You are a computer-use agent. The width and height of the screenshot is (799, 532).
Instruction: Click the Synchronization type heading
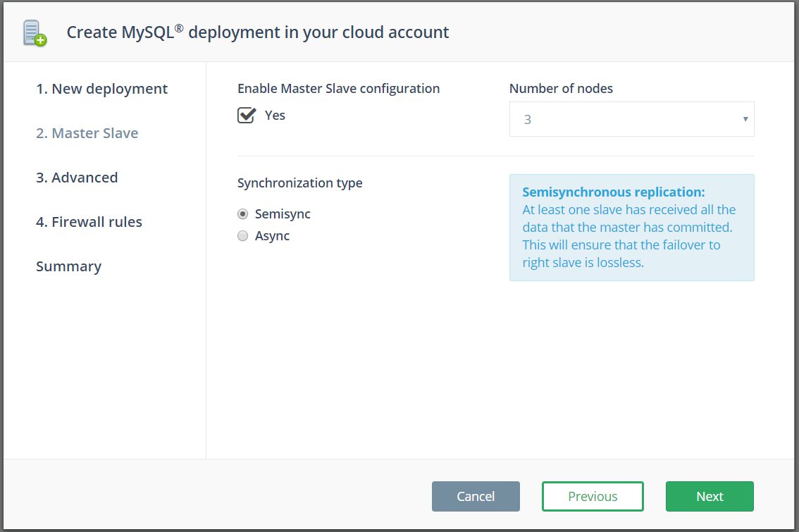[300, 183]
